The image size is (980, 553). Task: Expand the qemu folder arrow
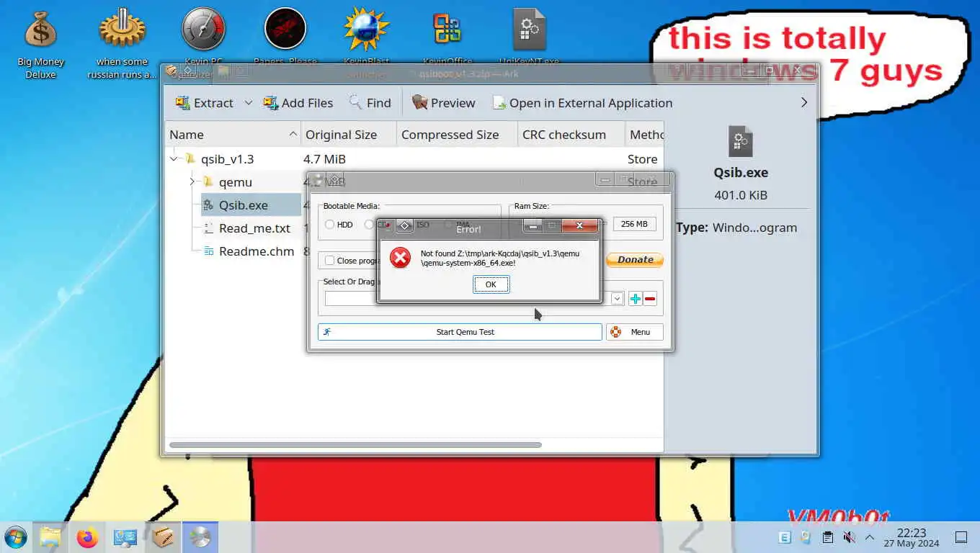pyautogui.click(x=192, y=182)
